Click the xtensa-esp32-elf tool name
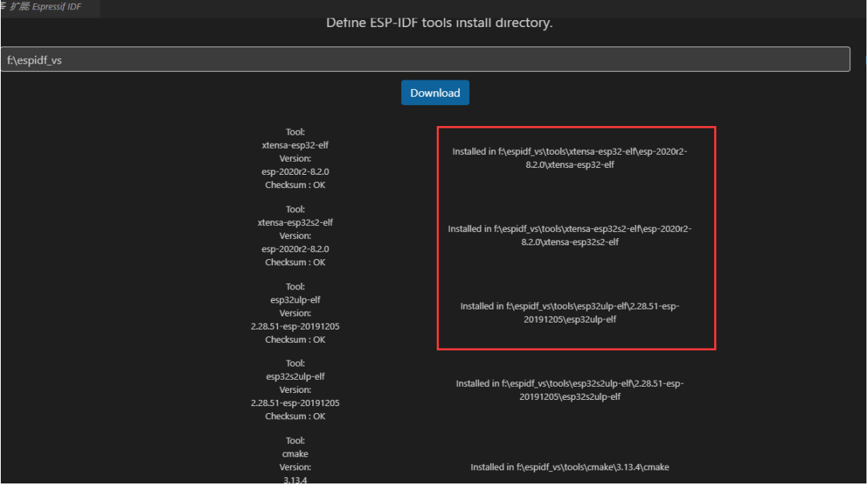This screenshot has width=868, height=485. tap(295, 145)
